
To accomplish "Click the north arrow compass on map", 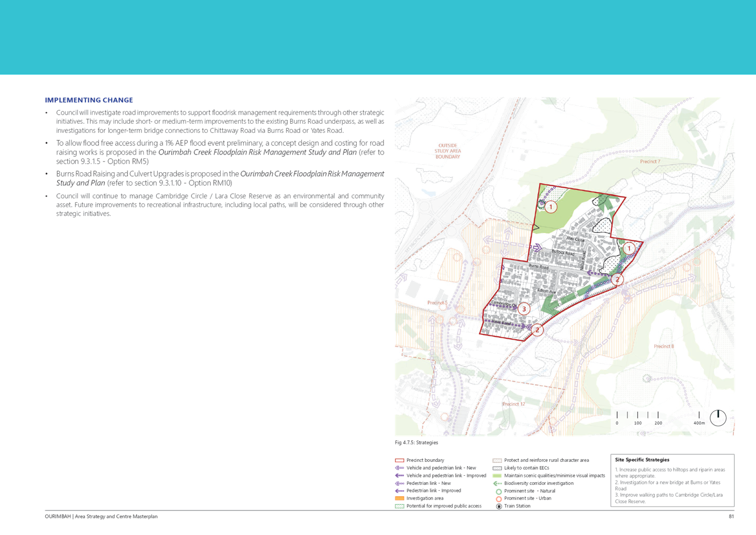I will point(718,418).
